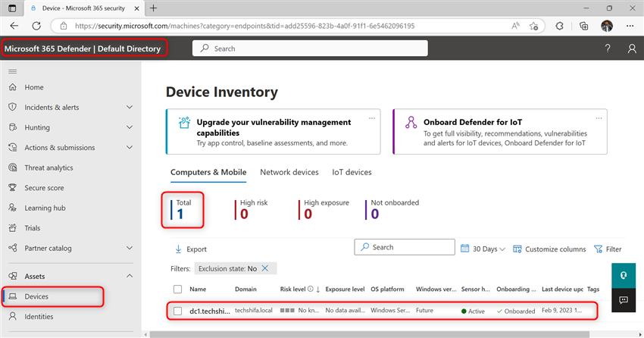This screenshot has height=338, width=644.
Task: Click the teal headset support button
Action: click(624, 276)
